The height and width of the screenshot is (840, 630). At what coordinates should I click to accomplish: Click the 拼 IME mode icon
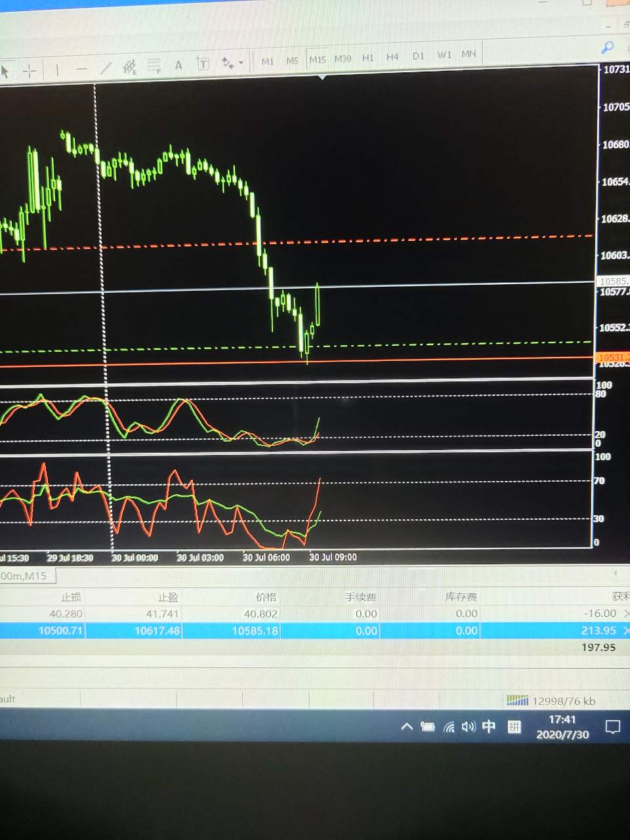514,726
